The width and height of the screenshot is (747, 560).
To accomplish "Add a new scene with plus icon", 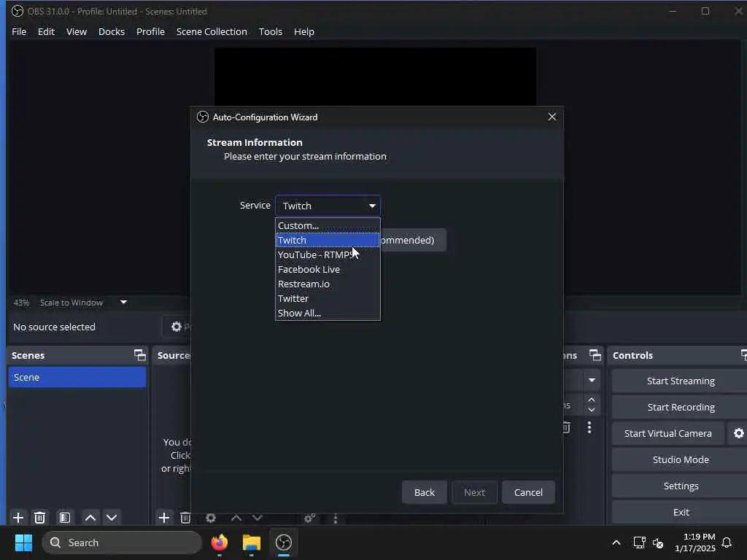I will point(18,518).
